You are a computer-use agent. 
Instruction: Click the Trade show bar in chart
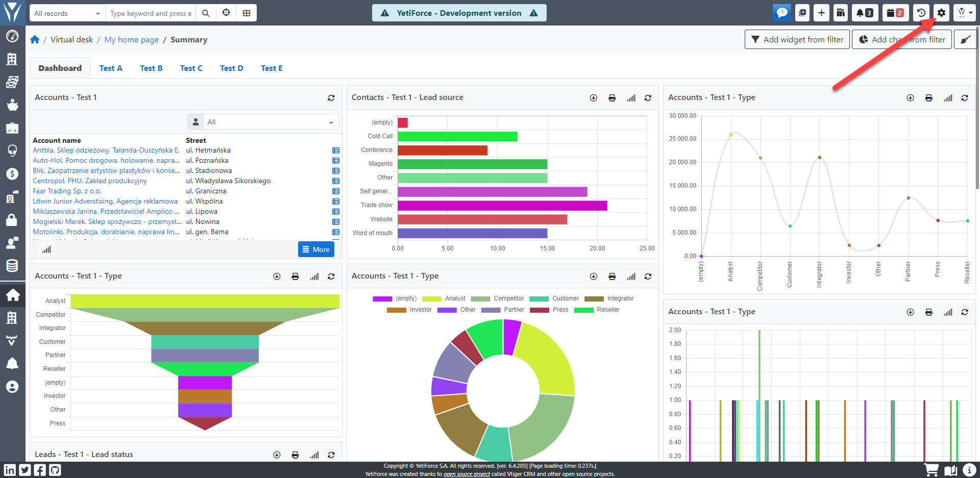502,206
